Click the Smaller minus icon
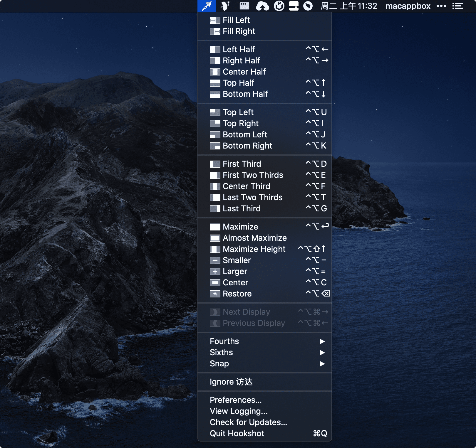Image resolution: width=476 pixels, height=448 pixels. click(215, 260)
